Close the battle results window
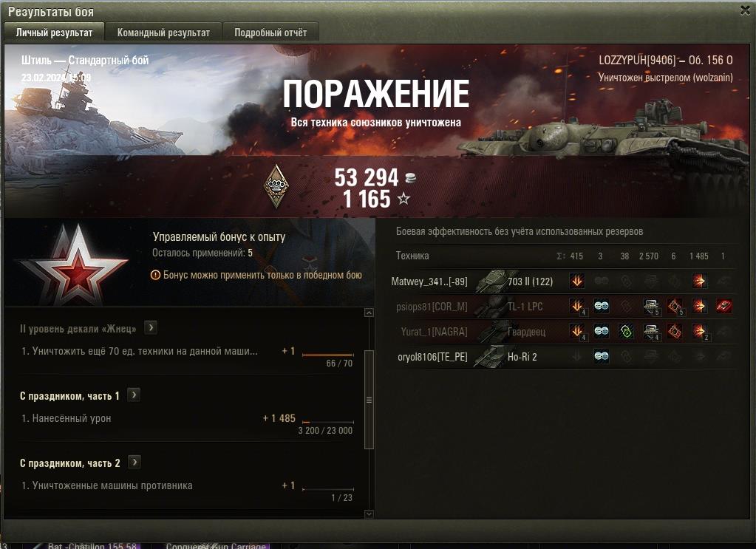 pos(746,10)
